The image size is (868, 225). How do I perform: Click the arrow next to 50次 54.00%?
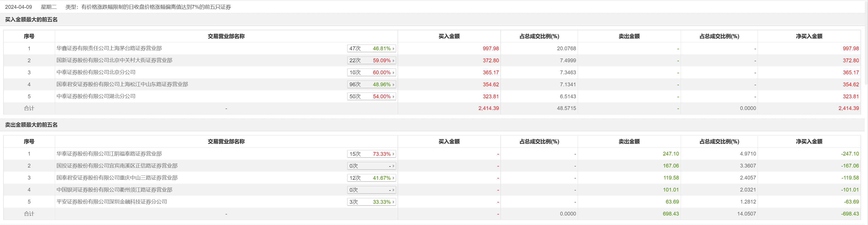pos(393,97)
